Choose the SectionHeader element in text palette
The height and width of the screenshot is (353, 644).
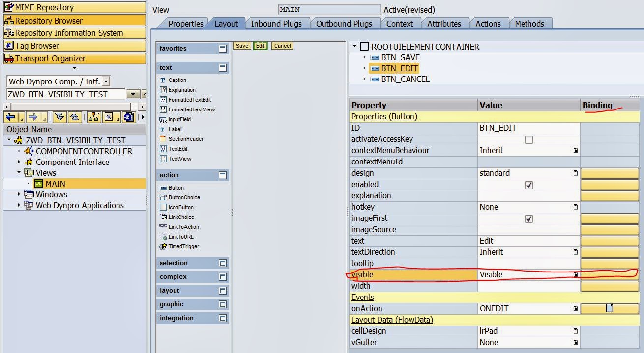185,139
